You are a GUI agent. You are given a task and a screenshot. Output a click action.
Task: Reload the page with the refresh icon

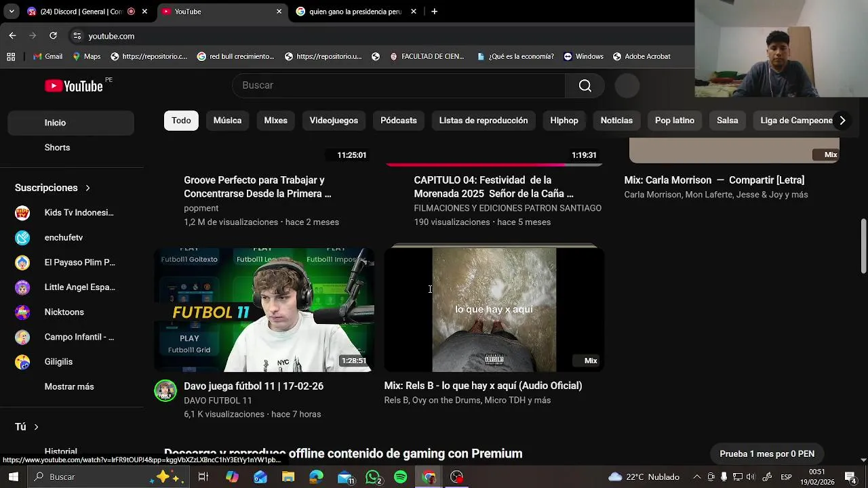coord(53,36)
